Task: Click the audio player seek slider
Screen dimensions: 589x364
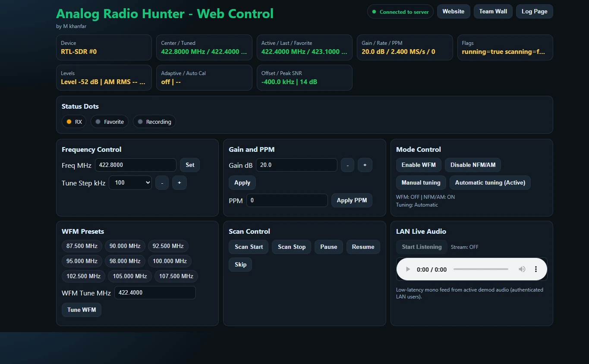Action: pos(481,269)
